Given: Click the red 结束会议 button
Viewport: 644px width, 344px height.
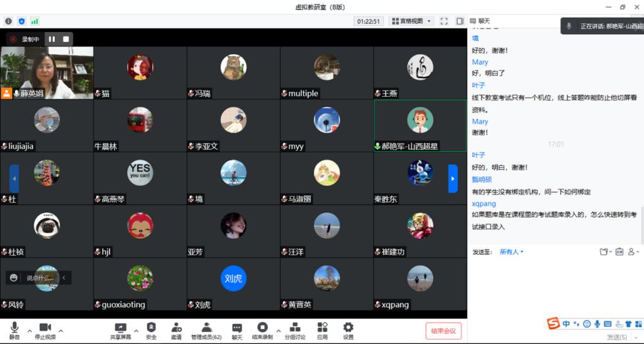Looking at the screenshot, I should pyautogui.click(x=443, y=331).
